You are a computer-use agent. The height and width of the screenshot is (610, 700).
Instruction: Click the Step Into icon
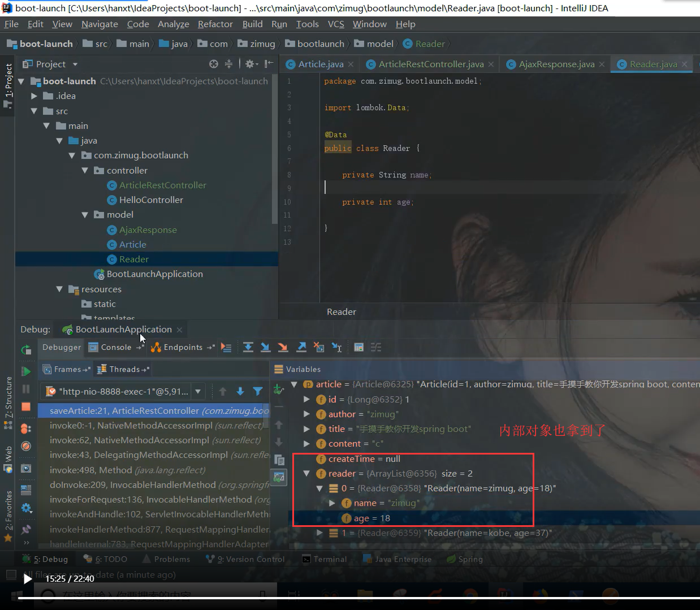265,347
